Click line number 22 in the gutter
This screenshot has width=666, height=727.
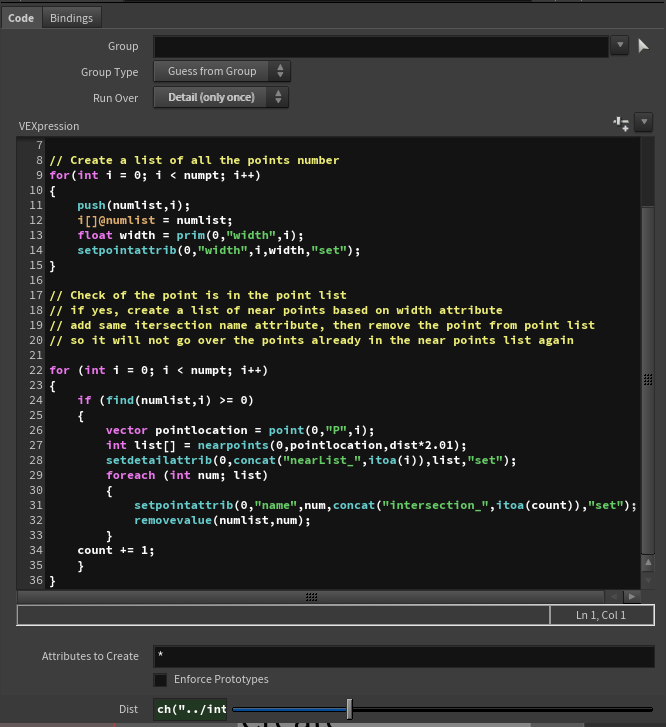(36, 370)
